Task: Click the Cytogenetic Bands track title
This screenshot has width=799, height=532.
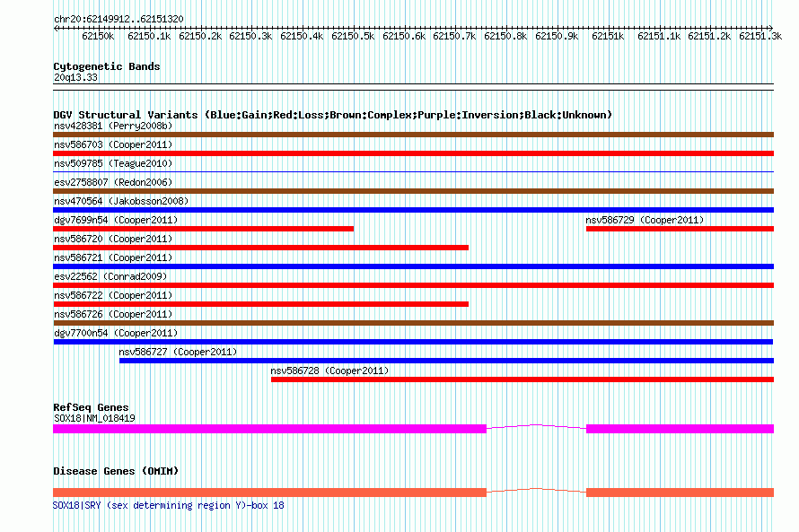Action: [107, 66]
